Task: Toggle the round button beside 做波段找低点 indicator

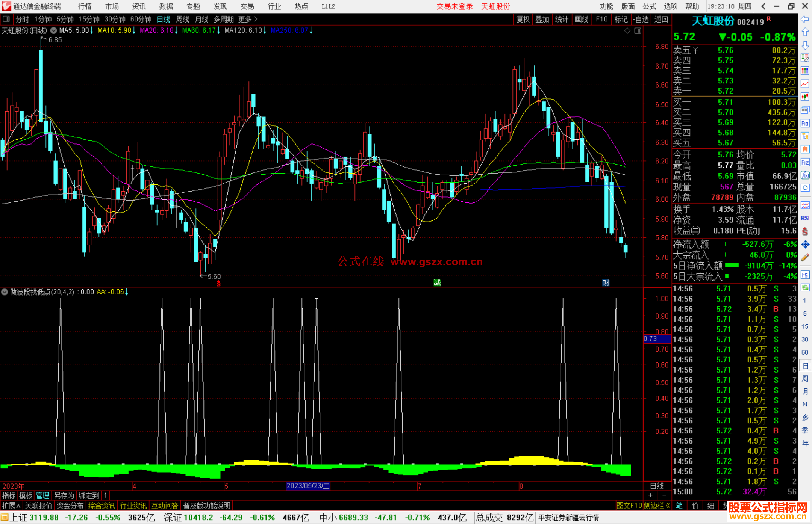Action: (5, 292)
